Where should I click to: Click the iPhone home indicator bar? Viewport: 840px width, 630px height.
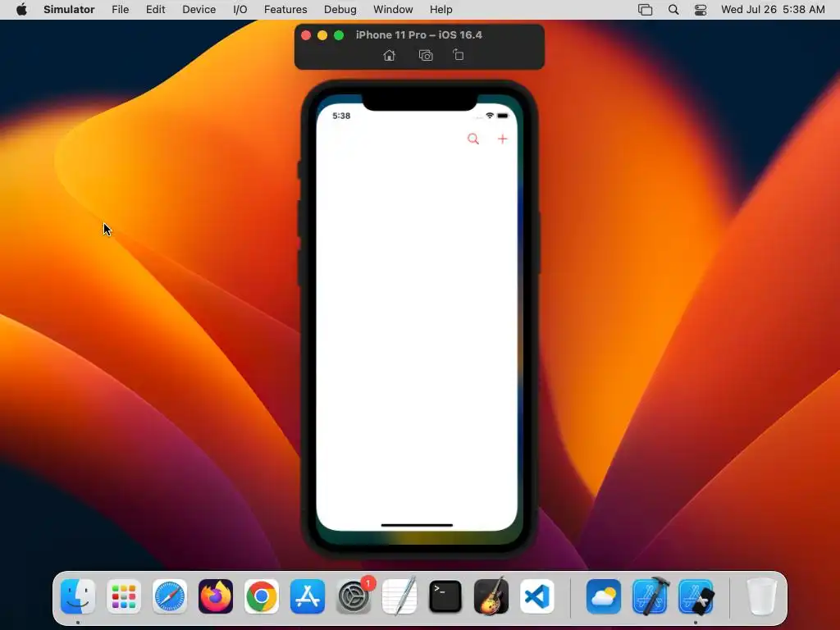click(x=417, y=525)
